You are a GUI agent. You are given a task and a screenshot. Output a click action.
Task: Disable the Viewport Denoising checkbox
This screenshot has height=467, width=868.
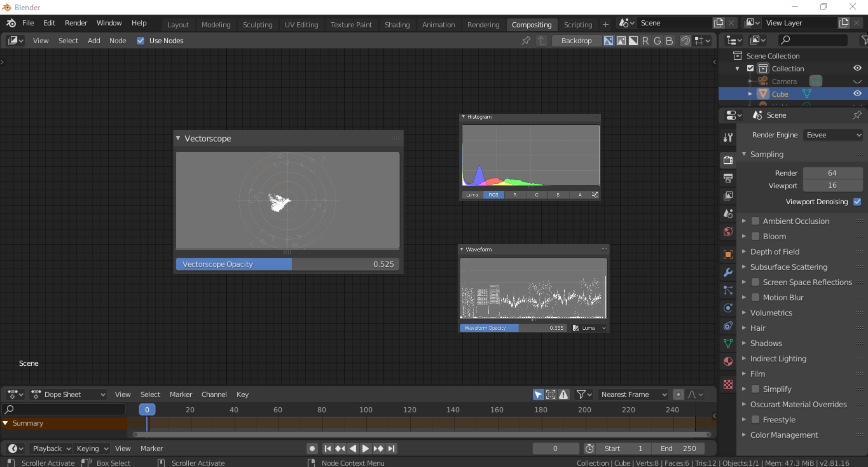click(x=857, y=202)
